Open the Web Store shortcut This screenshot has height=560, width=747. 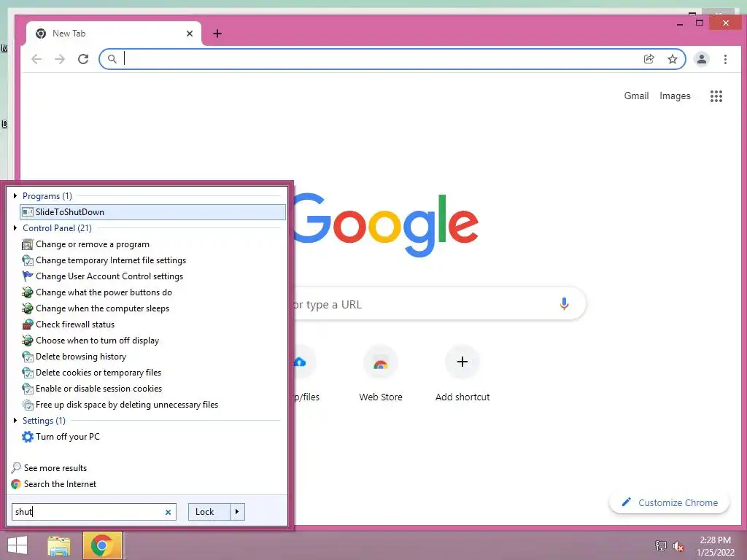(381, 375)
